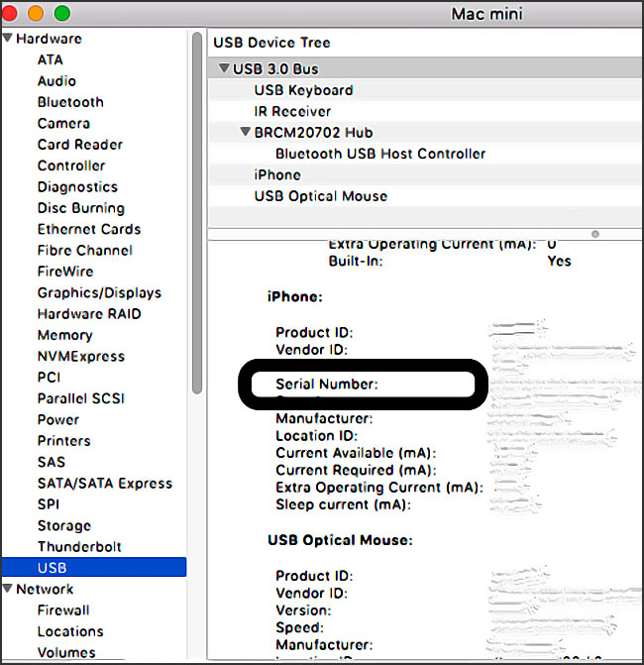
Task: Select iPhone in the device tree
Action: pos(425,174)
